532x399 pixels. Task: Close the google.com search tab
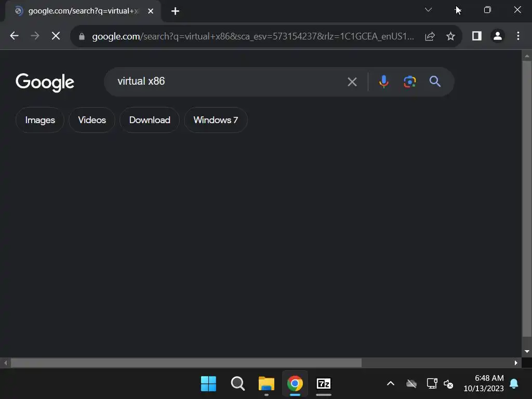point(151,11)
